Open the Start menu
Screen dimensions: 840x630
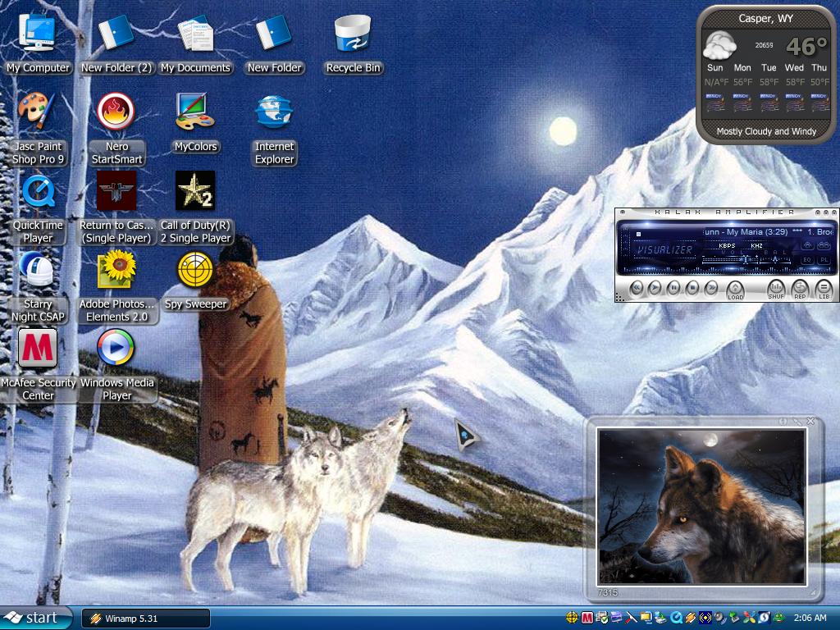(36, 619)
